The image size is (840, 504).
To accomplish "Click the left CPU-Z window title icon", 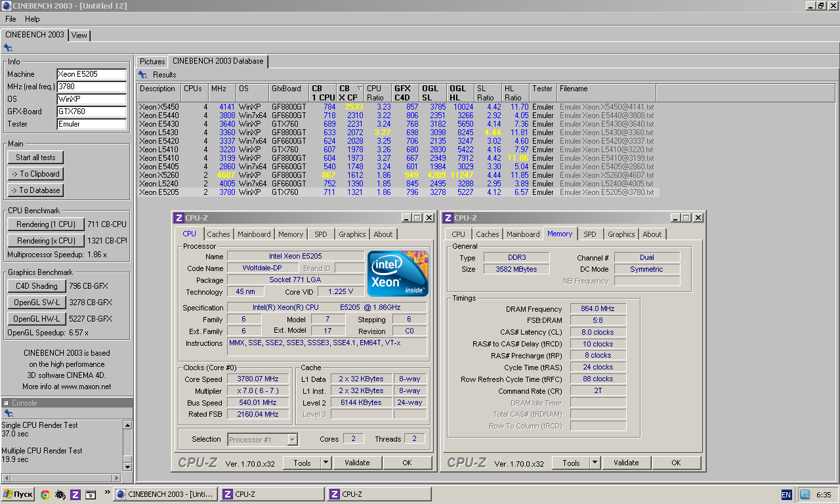I will [x=178, y=218].
